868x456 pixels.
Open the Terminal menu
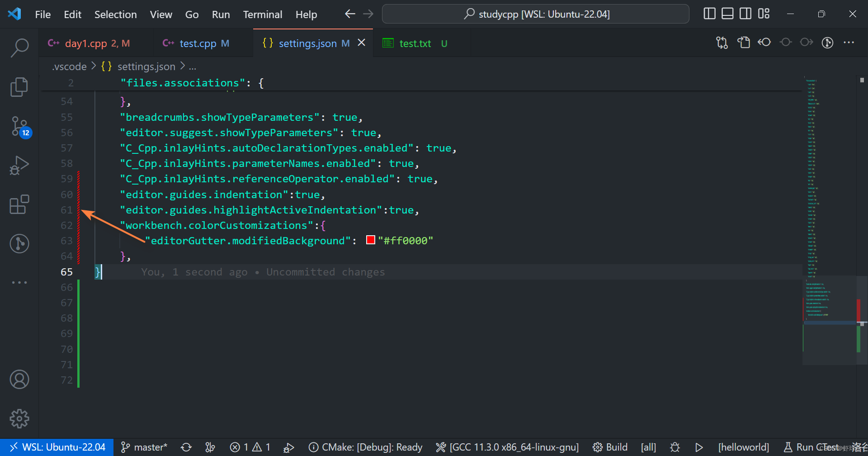[263, 14]
